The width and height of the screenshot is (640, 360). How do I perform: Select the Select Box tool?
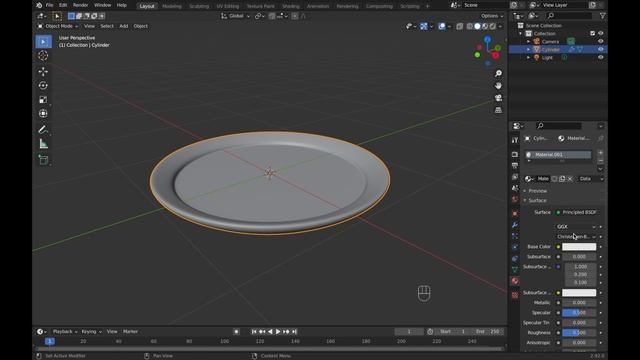pyautogui.click(x=43, y=42)
